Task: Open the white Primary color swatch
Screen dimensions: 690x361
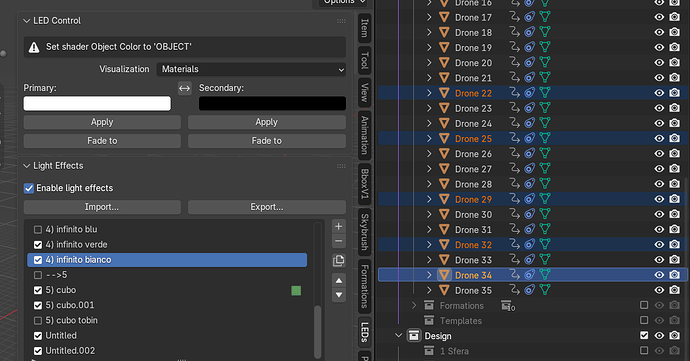Action: click(x=97, y=103)
